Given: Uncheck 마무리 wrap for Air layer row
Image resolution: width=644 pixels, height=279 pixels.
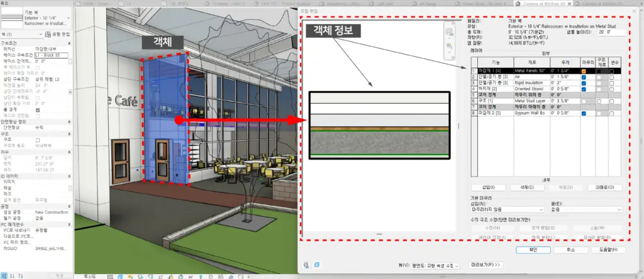Looking at the screenshot, I should [x=584, y=77].
